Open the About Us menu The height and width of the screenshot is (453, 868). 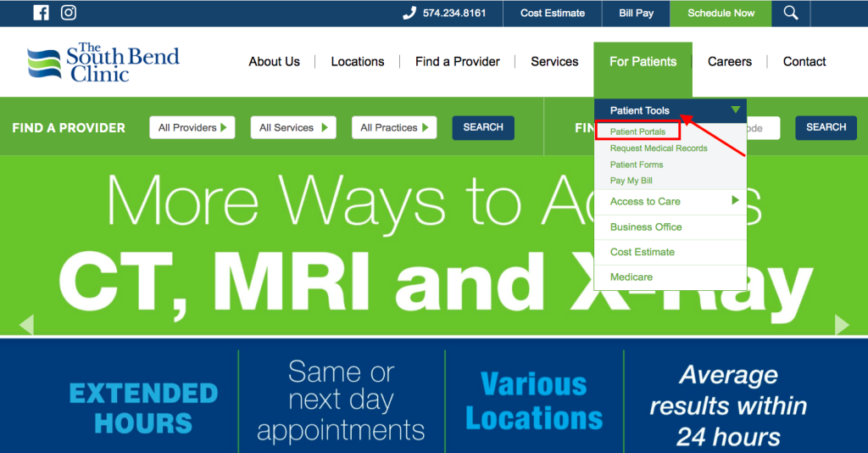point(274,61)
